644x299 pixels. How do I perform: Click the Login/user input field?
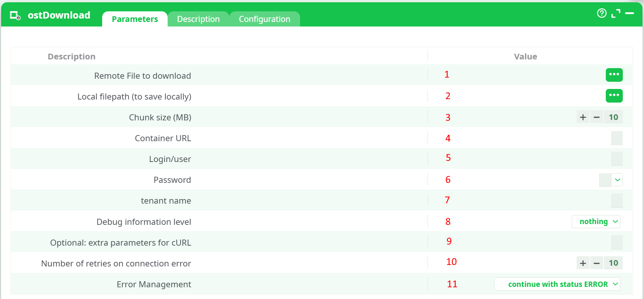616,159
